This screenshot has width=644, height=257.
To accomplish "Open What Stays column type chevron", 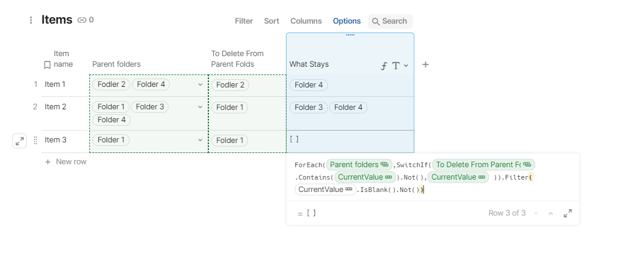I will click(x=406, y=66).
